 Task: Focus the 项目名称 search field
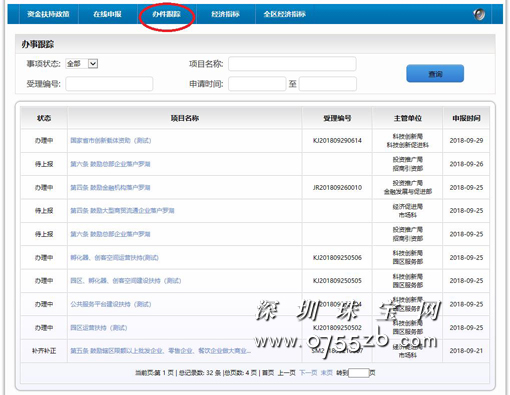pos(292,64)
